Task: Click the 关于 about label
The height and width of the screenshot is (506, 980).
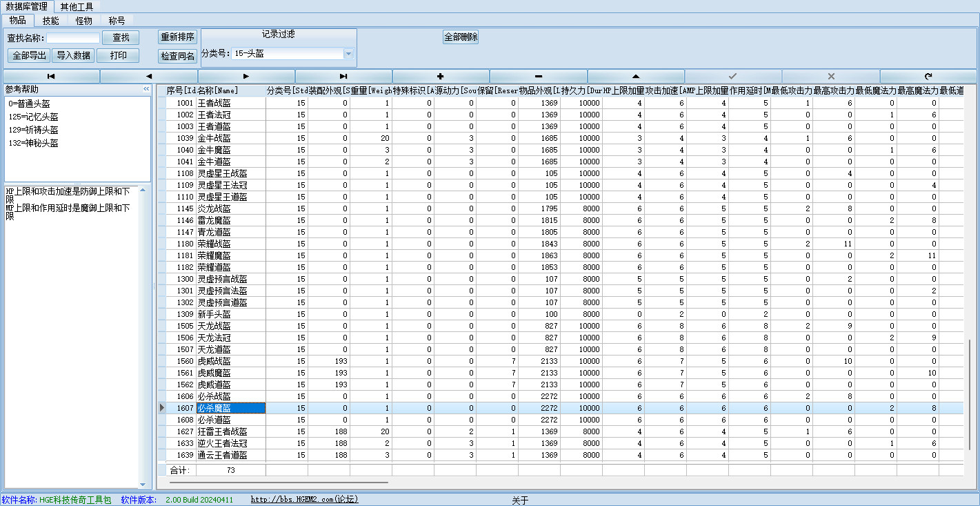Action: coord(520,500)
